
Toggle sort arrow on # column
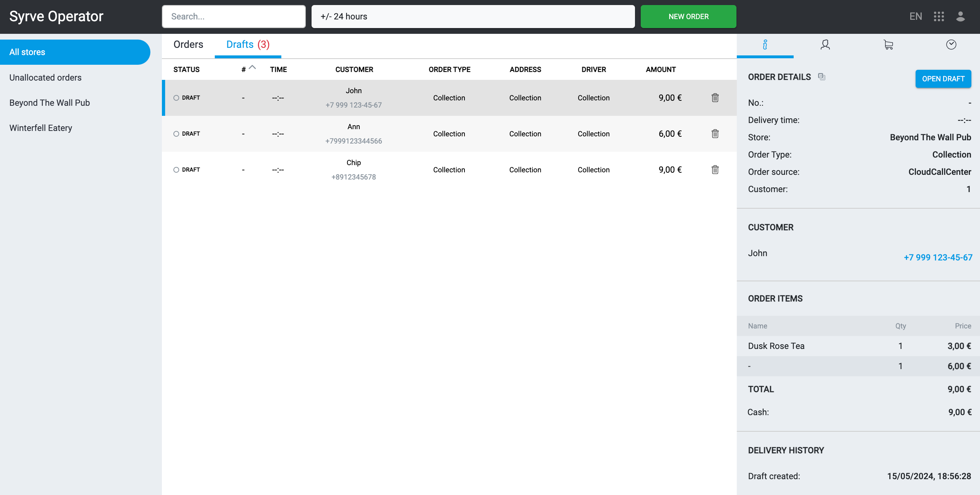click(x=252, y=68)
